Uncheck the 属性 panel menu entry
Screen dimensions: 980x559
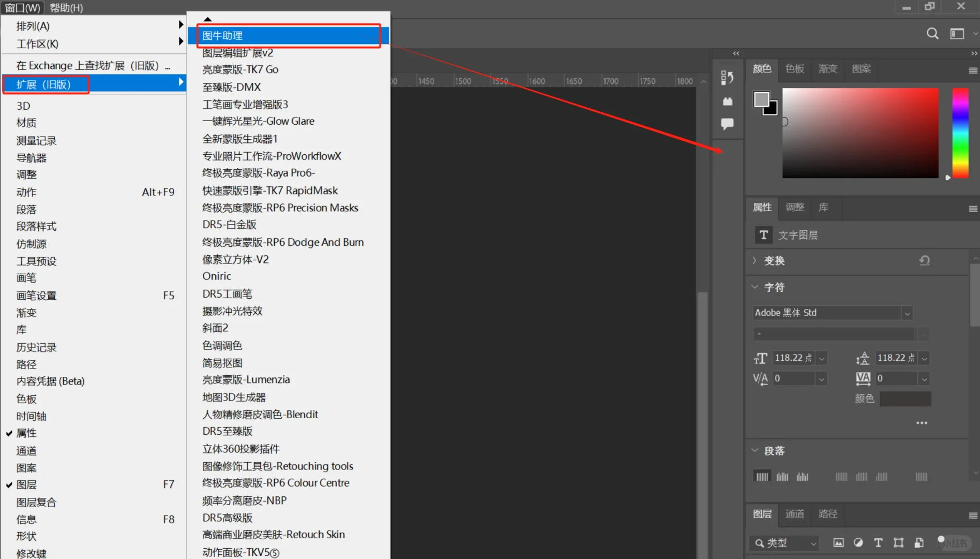94,433
